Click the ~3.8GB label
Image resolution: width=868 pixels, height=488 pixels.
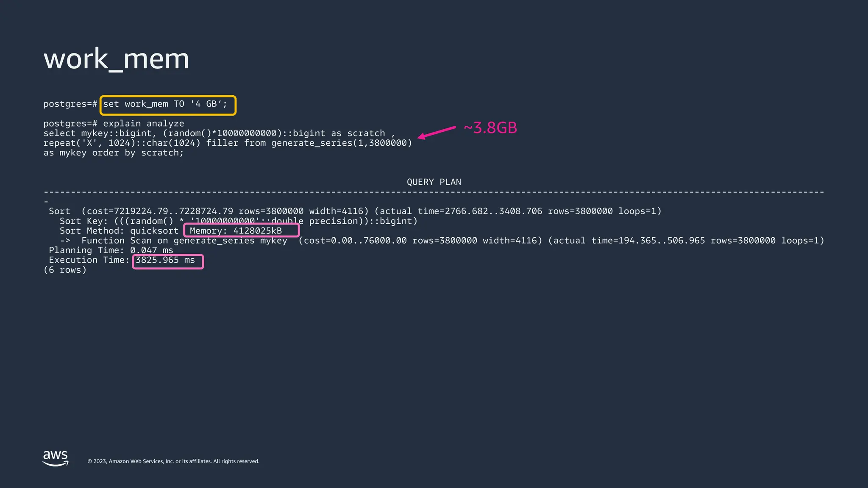coord(490,128)
